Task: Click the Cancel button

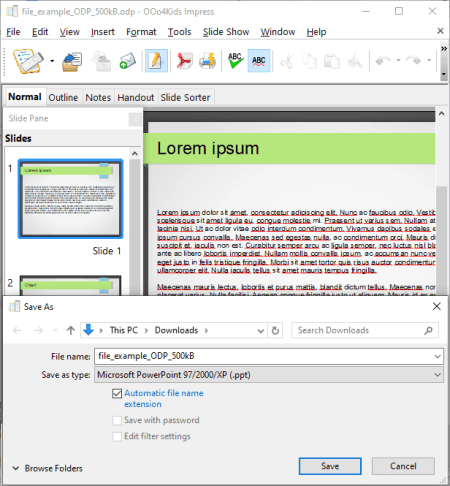Action: tap(403, 466)
